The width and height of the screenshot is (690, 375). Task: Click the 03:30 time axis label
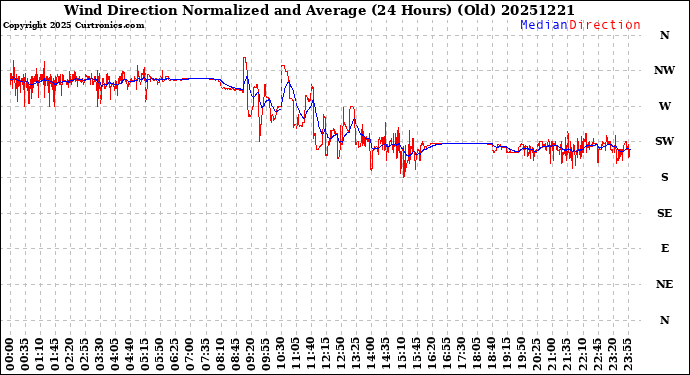pos(100,354)
